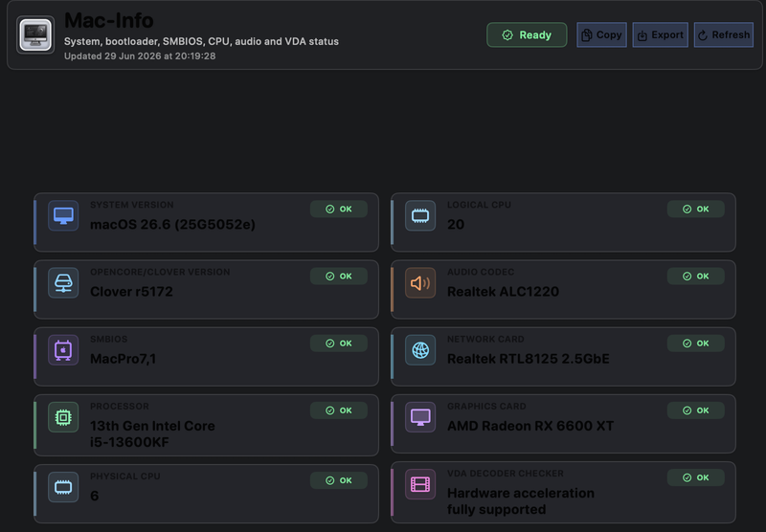The width and height of the screenshot is (766, 532).
Task: Click the OK badge for SMBIOS
Action: 339,344
